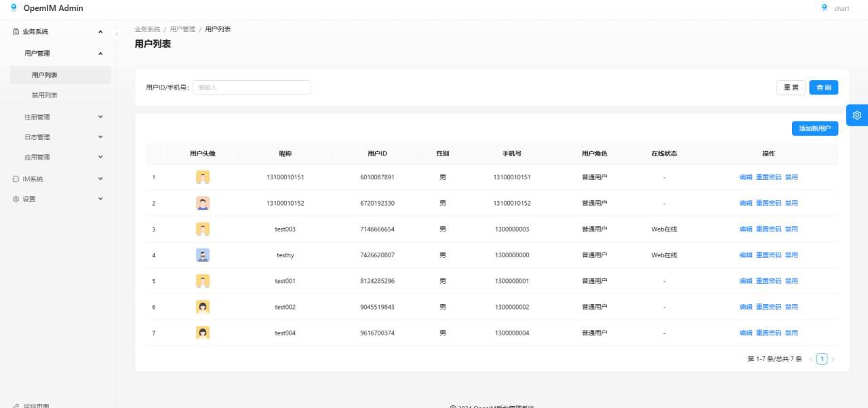Open the 禁用列表 menu item
Viewport: 868px width, 408px height.
click(x=45, y=96)
